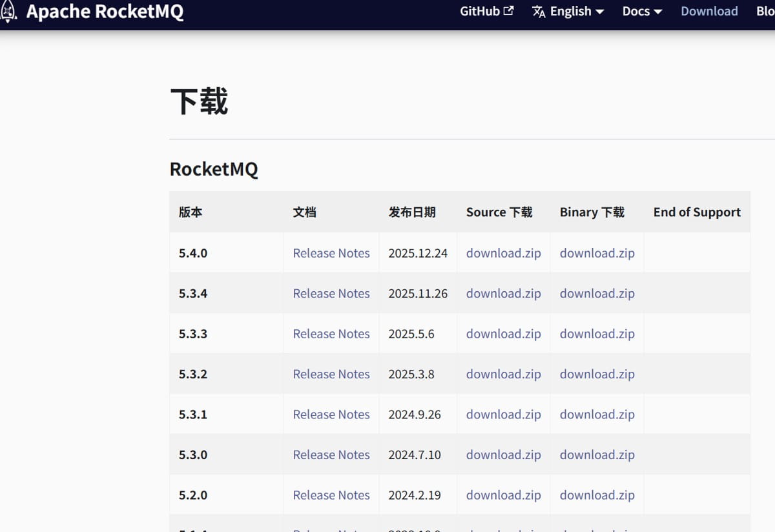This screenshot has width=775, height=532.
Task: Open Release Notes for version 5.3.2
Action: coord(331,374)
